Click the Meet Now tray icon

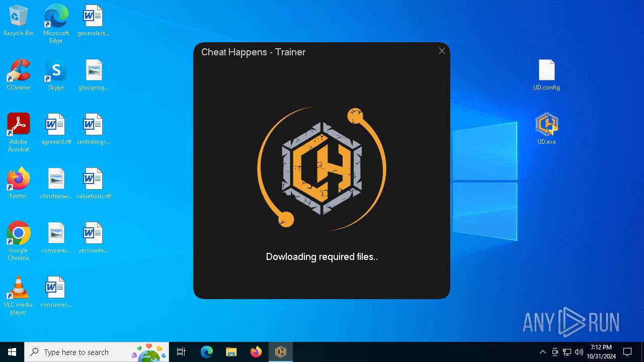tap(555, 352)
